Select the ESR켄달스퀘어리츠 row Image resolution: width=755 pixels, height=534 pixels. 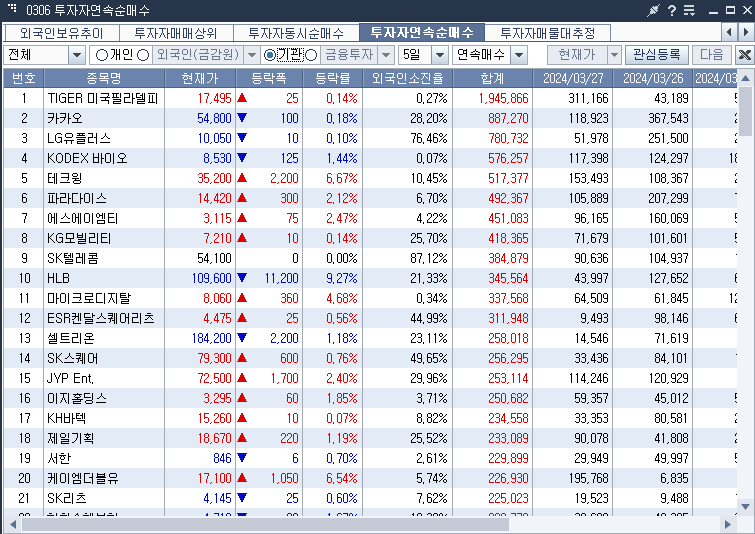[370, 318]
